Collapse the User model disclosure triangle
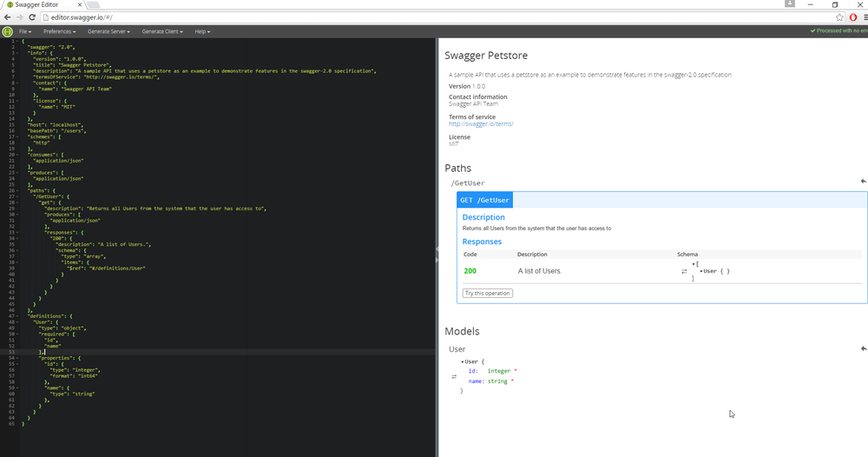Image resolution: width=868 pixels, height=457 pixels. click(463, 361)
